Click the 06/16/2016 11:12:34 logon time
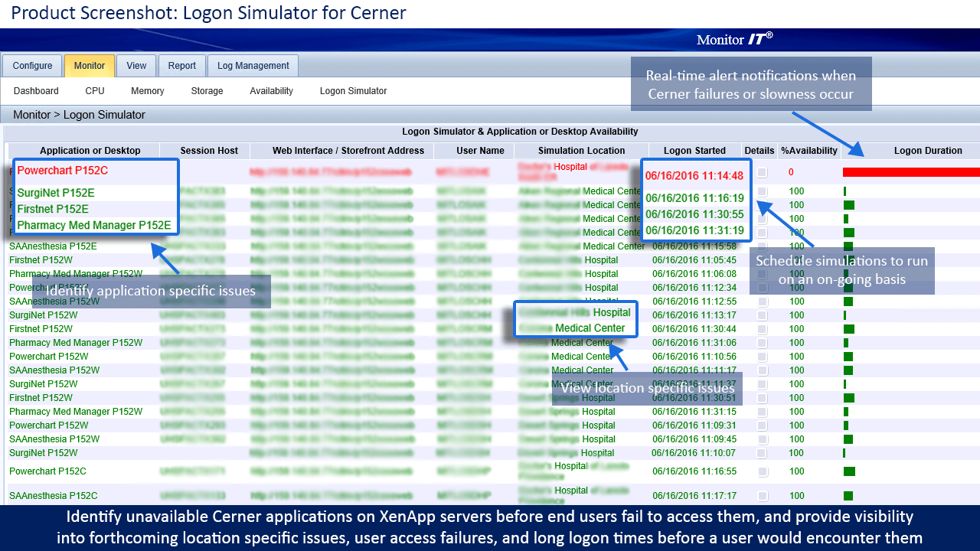 pyautogui.click(x=694, y=288)
